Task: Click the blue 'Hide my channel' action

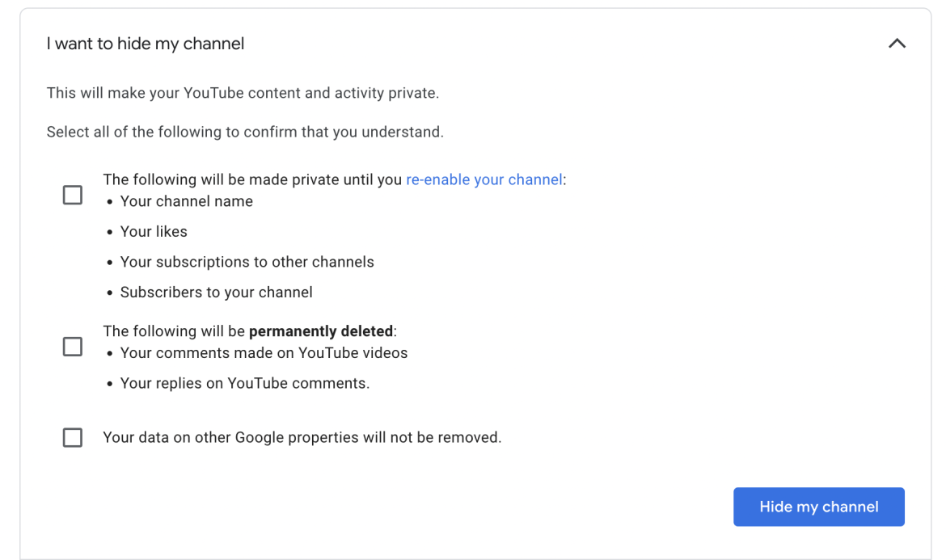Action: coord(818,507)
